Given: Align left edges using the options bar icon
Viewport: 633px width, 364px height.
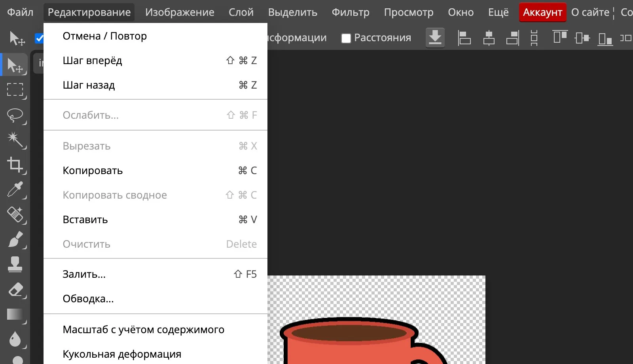Looking at the screenshot, I should [464, 38].
